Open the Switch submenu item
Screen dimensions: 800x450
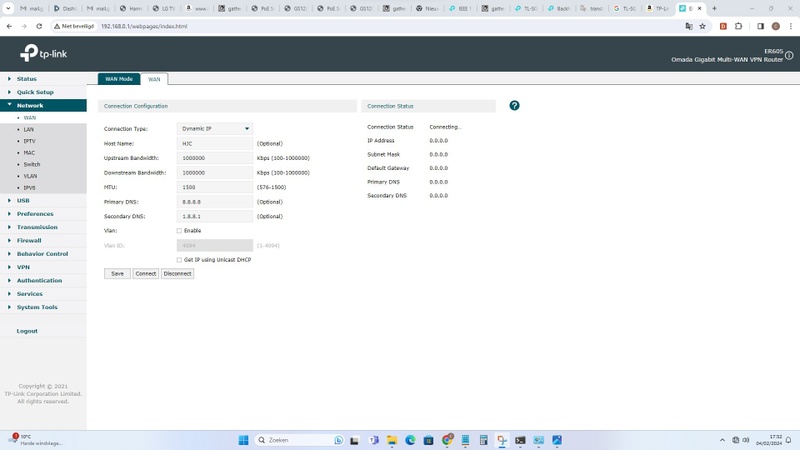[x=32, y=164]
